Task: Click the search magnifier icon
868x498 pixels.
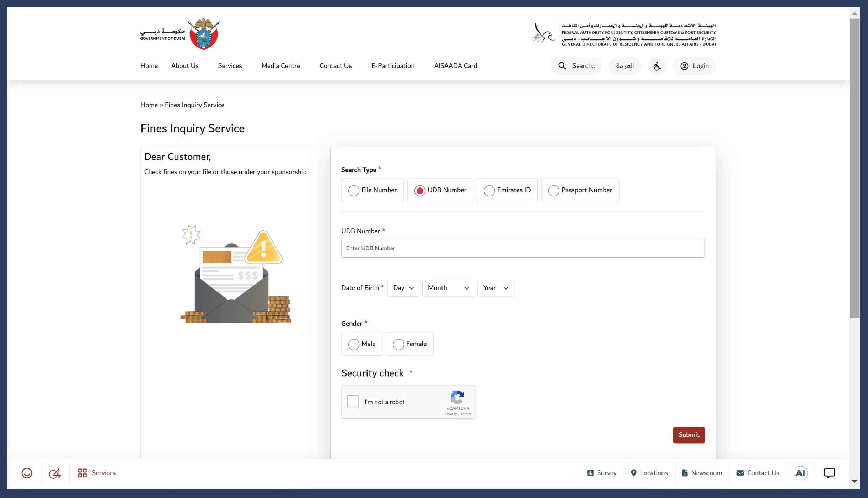Action: (x=562, y=66)
